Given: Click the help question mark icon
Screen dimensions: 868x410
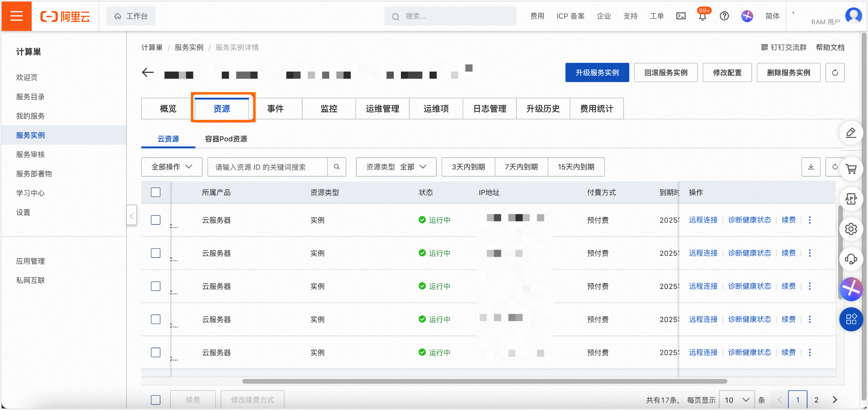Looking at the screenshot, I should [x=724, y=16].
